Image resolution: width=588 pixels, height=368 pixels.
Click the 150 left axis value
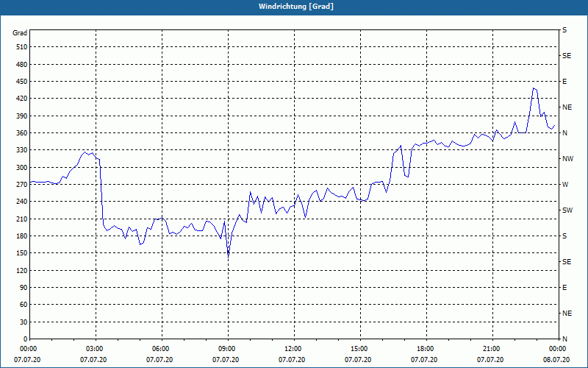22,253
